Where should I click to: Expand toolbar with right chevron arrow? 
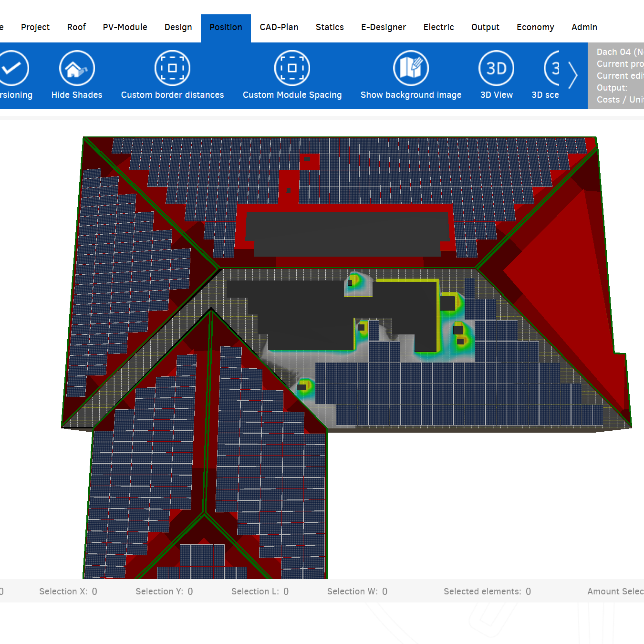coord(573,75)
